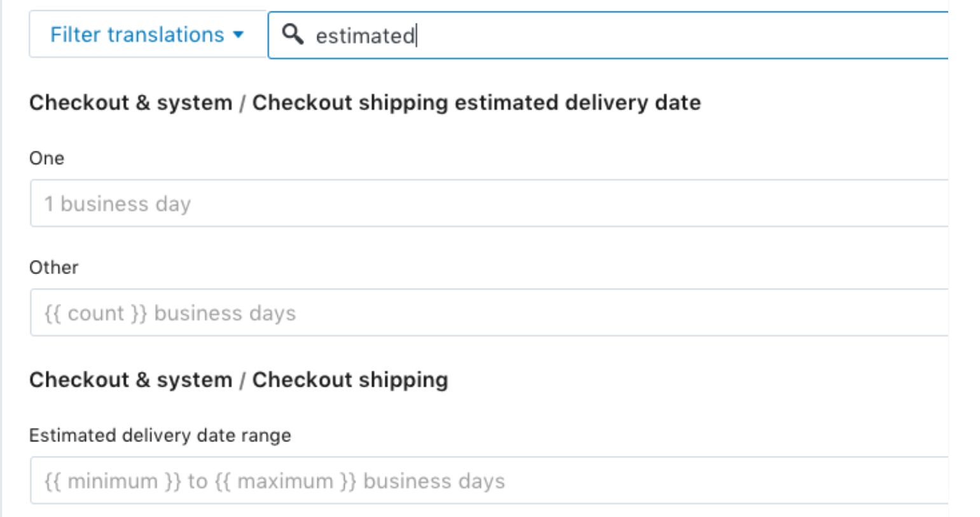This screenshot has height=517, width=980.
Task: Click the "Checkout shipping estimated delivery date" heading text
Action: pos(476,102)
